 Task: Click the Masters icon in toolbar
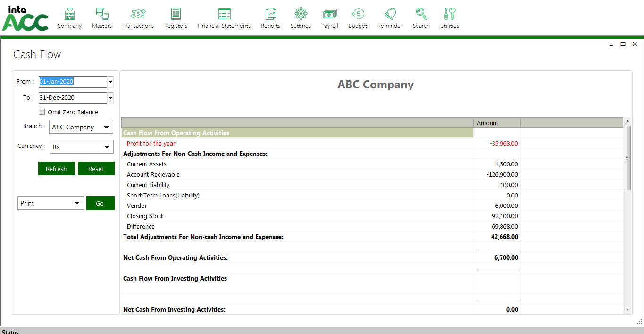tap(102, 14)
